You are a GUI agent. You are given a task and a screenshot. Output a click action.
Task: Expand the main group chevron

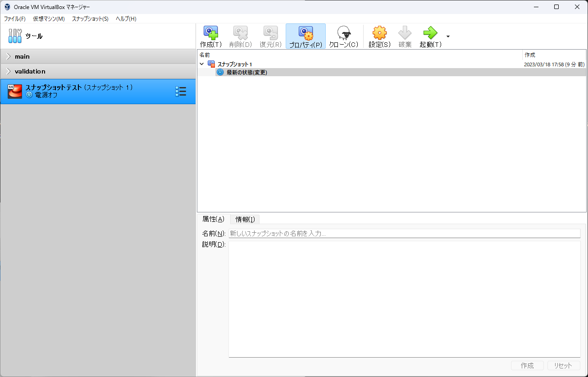coord(9,56)
